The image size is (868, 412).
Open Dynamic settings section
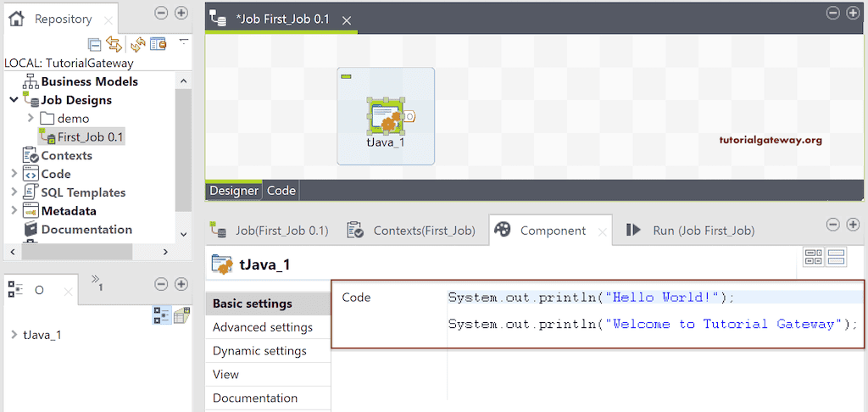click(259, 351)
